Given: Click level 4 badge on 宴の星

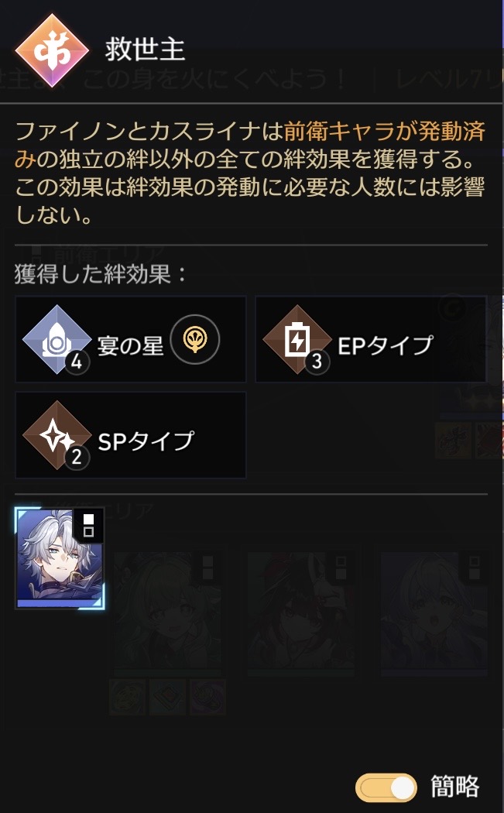Looking at the screenshot, I should (77, 362).
